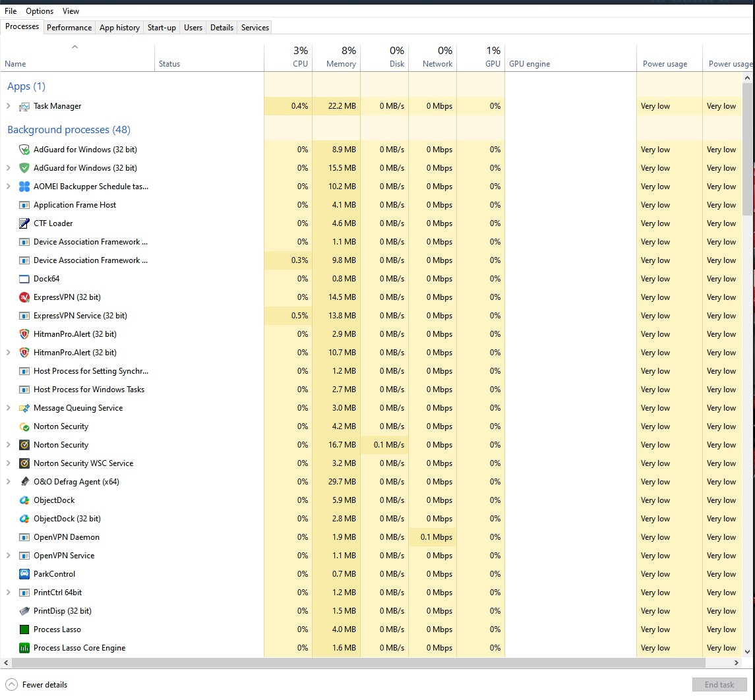This screenshot has height=700, width=755.
Task: Click the Dock64 process icon
Action: pyautogui.click(x=24, y=279)
